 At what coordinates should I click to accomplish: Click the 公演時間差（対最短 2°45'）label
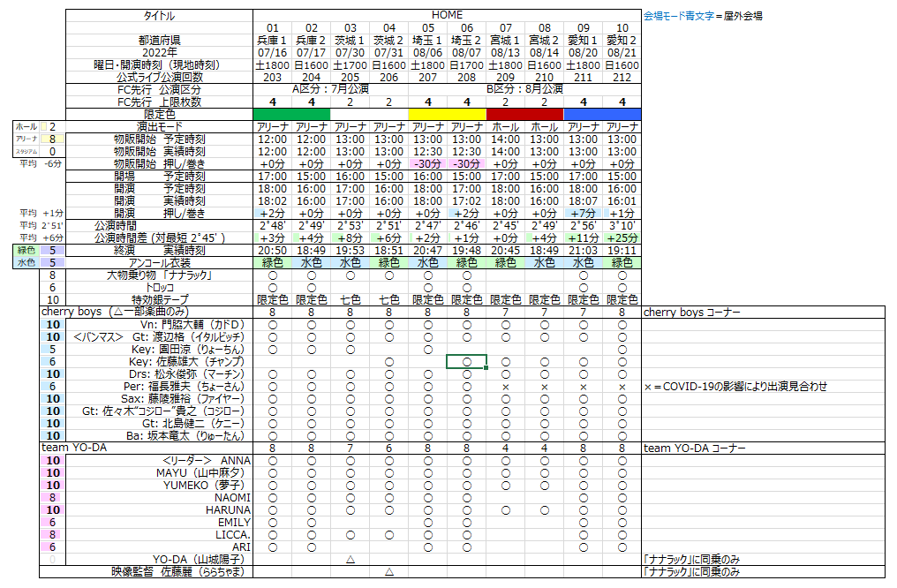tap(159, 238)
